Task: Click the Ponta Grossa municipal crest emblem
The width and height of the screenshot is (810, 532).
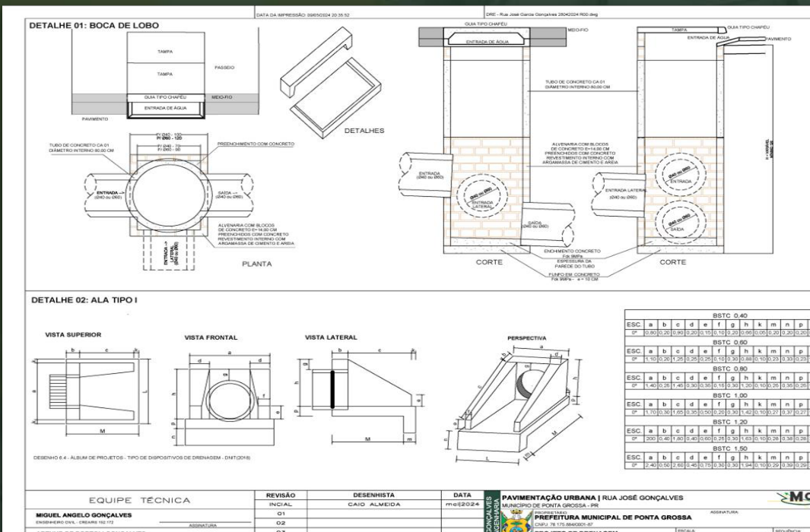Action: pos(516,521)
